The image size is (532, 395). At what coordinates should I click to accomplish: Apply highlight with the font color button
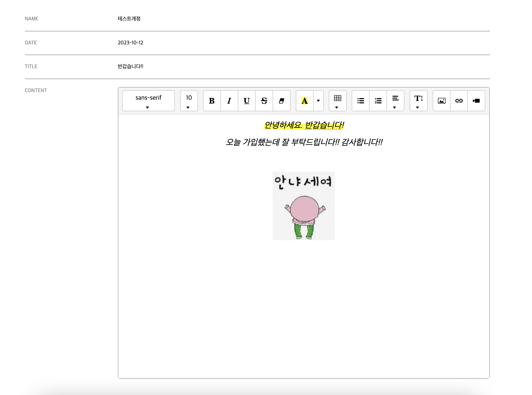point(304,101)
